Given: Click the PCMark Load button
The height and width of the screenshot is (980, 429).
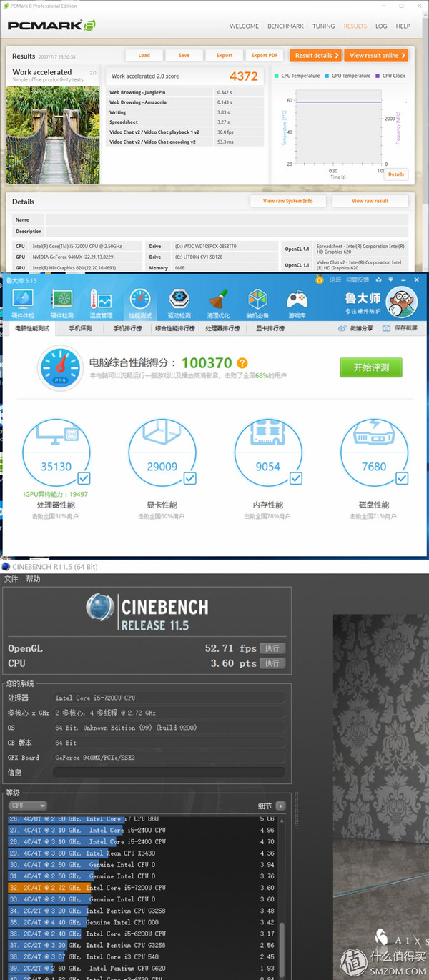Looking at the screenshot, I should coord(144,55).
